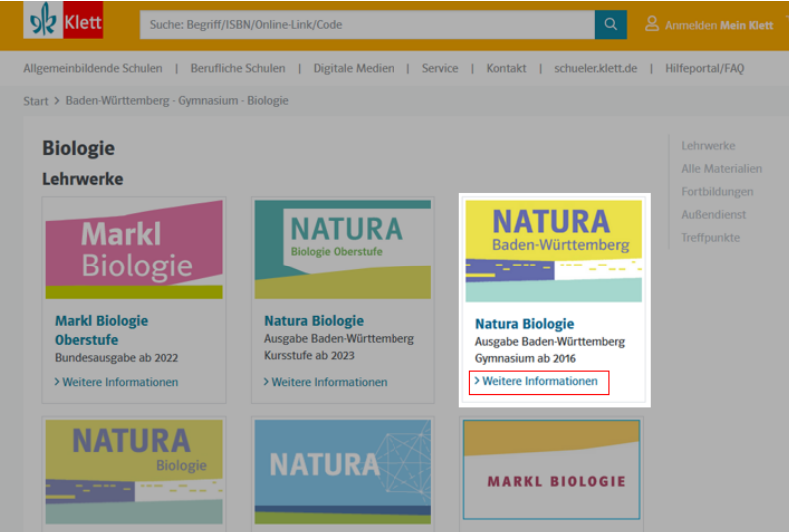This screenshot has height=532, width=789.
Task: Click the magnifying glass search button
Action: [x=610, y=24]
